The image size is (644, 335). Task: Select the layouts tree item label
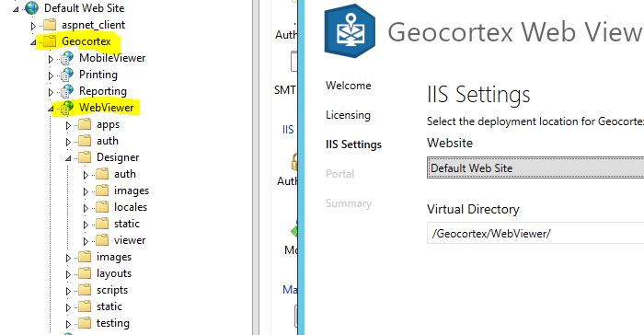tap(114, 273)
